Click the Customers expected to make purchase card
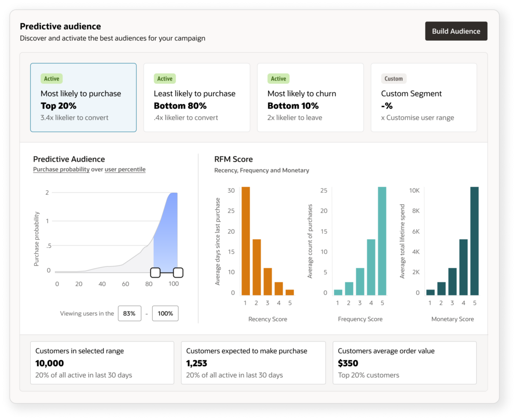Screen dimensions: 516x420 (253, 363)
